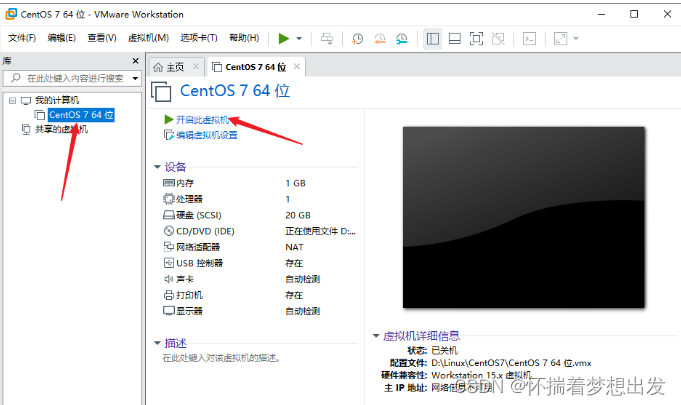Collapse the 我的计算机 tree node
The image size is (681, 405).
click(x=13, y=101)
